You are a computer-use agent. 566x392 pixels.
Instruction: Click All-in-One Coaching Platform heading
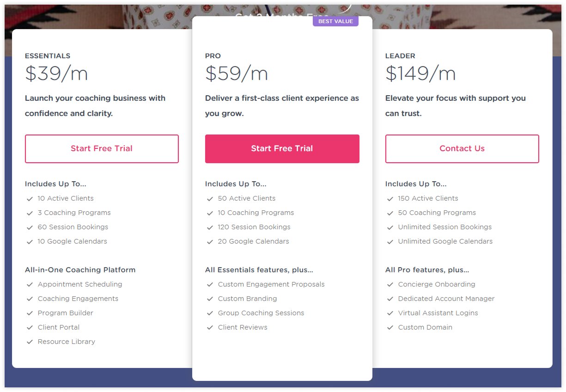point(80,270)
